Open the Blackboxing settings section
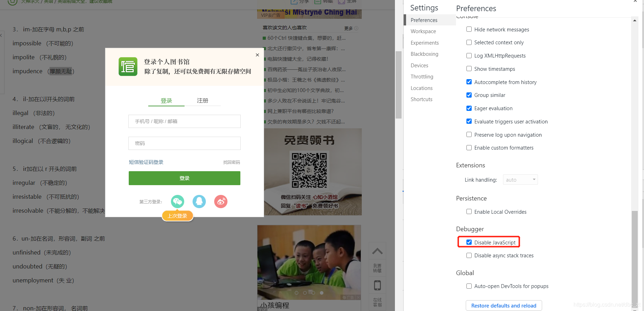Screen dimensions: 644x311 pos(424,54)
